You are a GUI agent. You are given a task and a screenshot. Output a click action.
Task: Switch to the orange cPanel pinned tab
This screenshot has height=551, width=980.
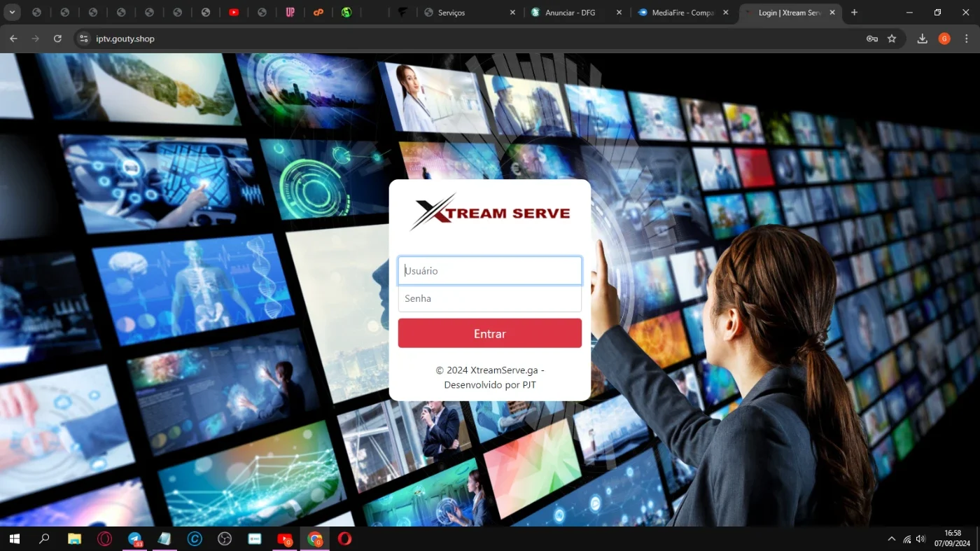(x=318, y=13)
